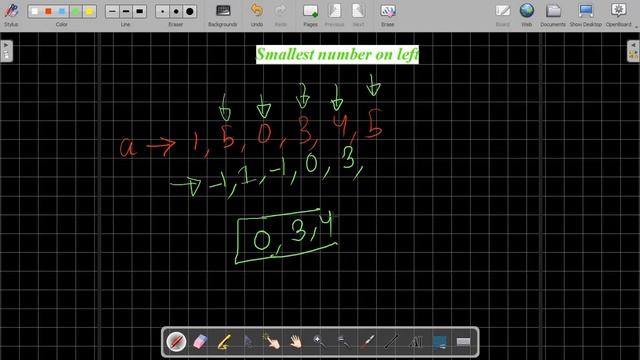Viewport: 640px width, 360px height.
Task: Add a new page with Pages
Action: coord(310,15)
